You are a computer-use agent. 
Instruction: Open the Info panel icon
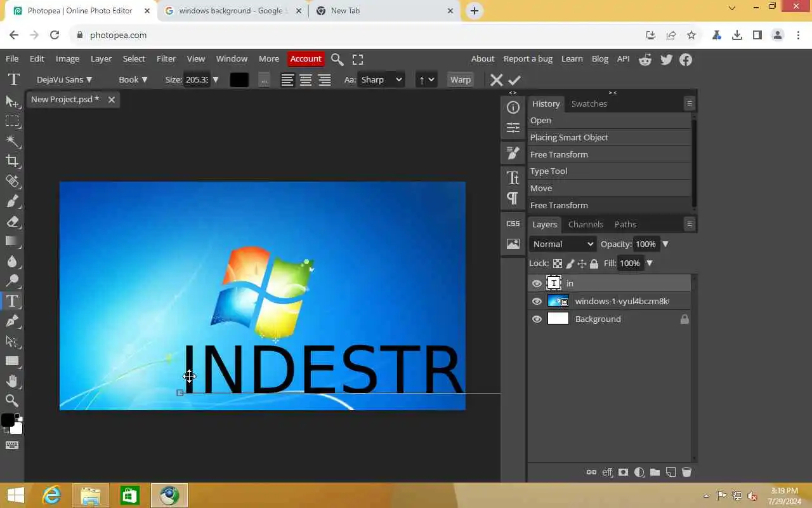click(513, 107)
